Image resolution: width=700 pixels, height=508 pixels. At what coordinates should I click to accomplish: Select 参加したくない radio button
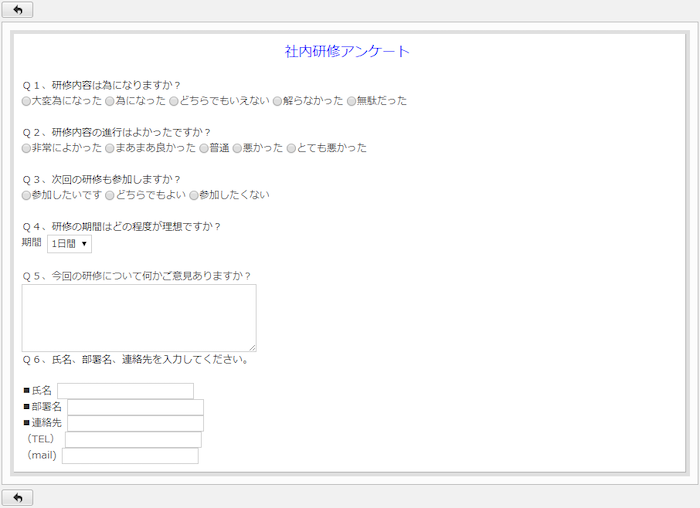pos(194,195)
